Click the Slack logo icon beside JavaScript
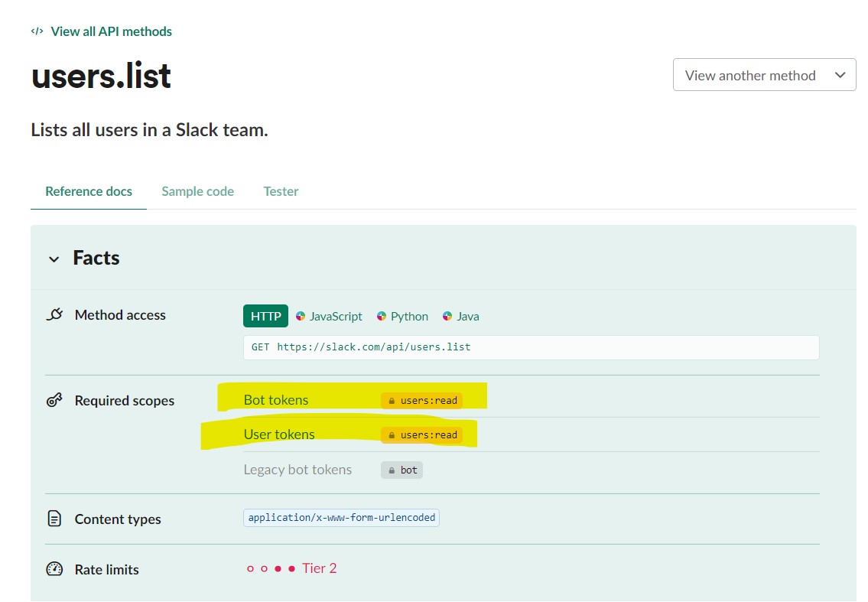This screenshot has width=868, height=602. coord(301,316)
